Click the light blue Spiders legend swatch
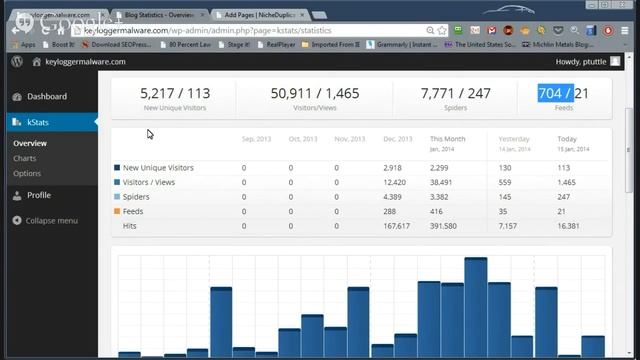640x360 pixels. (117, 197)
